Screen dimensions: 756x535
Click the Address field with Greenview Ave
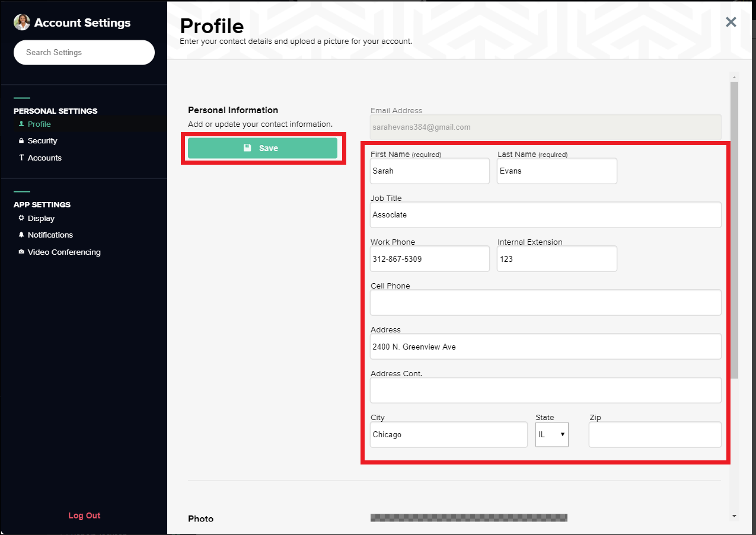546,347
